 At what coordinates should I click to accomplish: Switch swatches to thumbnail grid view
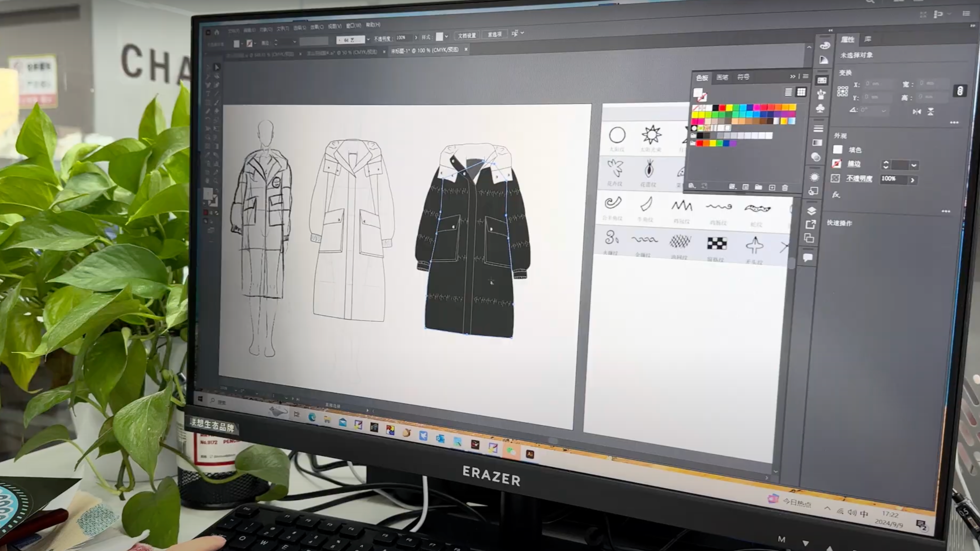pyautogui.click(x=801, y=92)
